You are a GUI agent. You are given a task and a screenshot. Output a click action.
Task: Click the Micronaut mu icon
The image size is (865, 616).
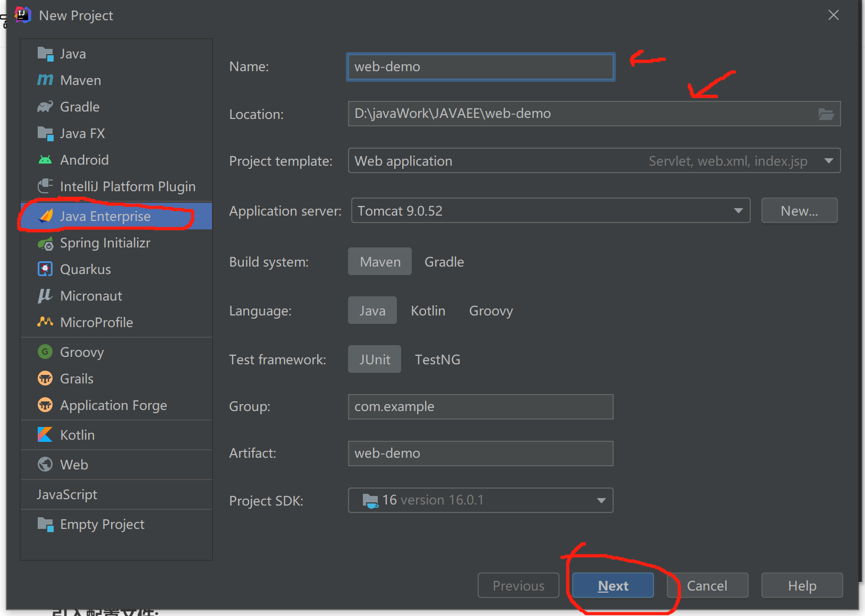(45, 296)
